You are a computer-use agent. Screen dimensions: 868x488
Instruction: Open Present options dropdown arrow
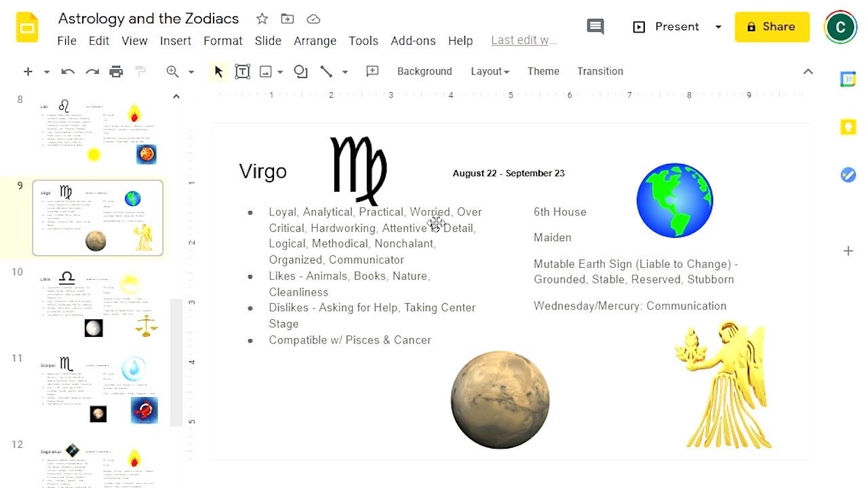pyautogui.click(x=718, y=27)
